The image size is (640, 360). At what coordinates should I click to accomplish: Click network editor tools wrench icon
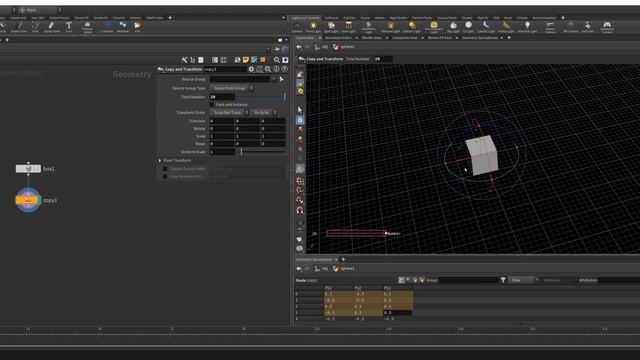pyautogui.click(x=184, y=60)
